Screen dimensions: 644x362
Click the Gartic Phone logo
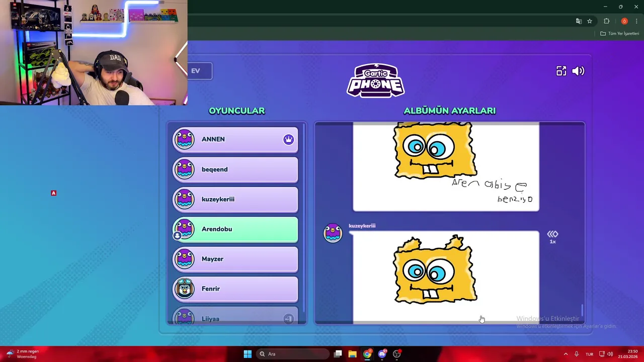(375, 80)
